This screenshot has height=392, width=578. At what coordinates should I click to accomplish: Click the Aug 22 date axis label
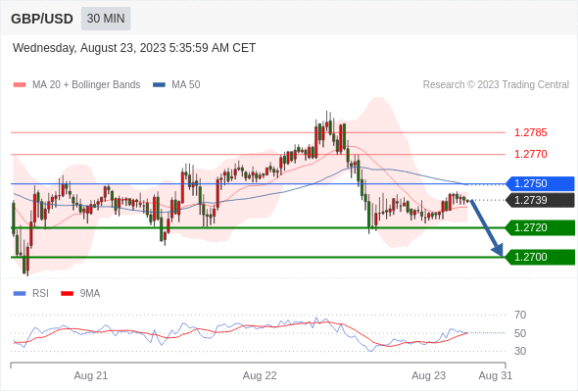tap(260, 375)
